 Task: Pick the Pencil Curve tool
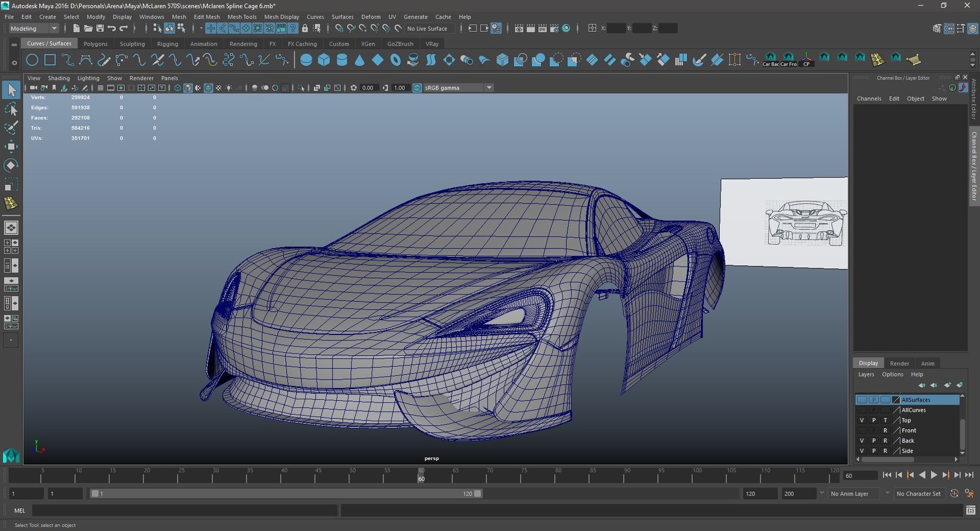104,59
